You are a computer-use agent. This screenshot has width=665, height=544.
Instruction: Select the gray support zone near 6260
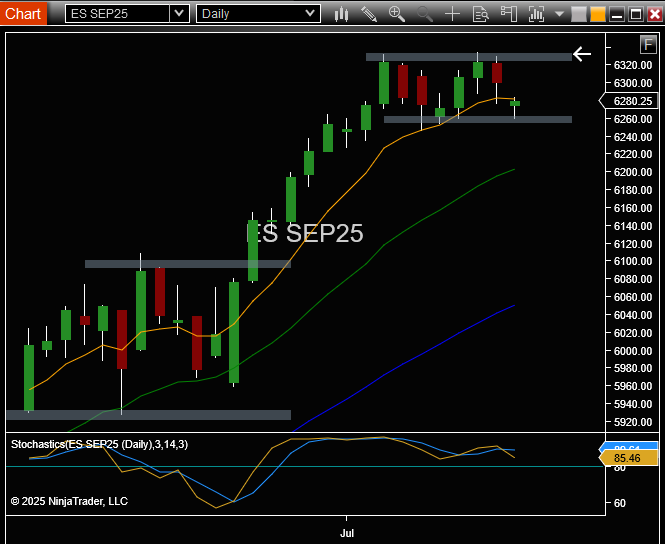478,120
